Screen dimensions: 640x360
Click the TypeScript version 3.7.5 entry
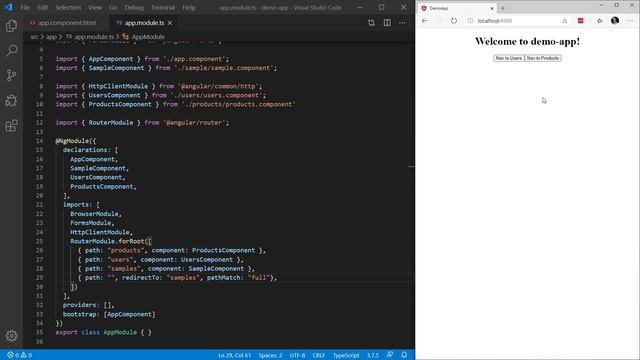373,355
